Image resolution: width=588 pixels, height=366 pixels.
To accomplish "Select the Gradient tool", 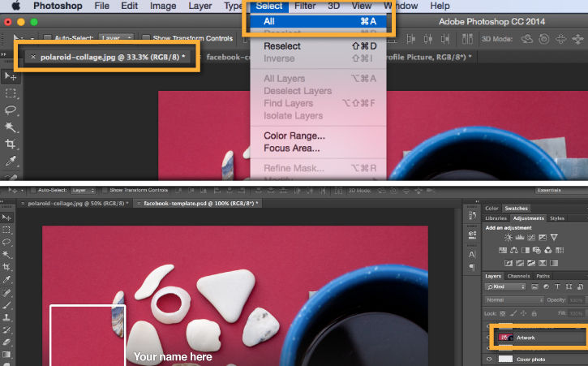I will [6, 355].
